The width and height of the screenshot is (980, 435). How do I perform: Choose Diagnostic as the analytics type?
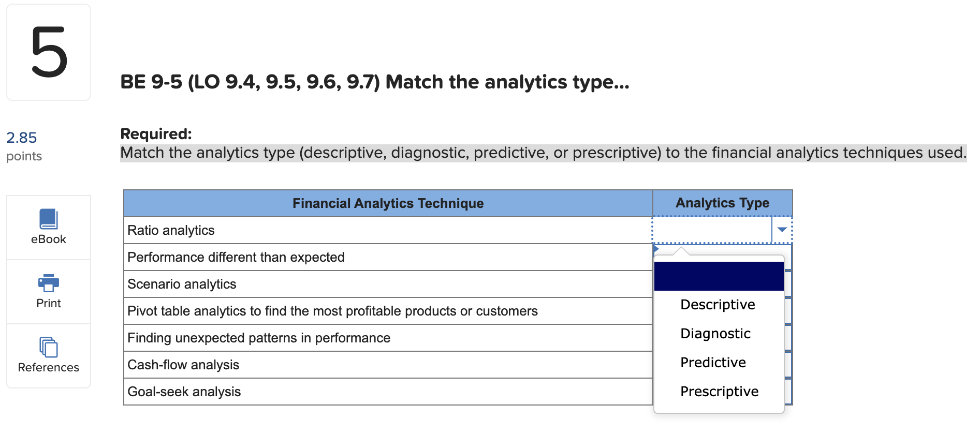point(715,334)
